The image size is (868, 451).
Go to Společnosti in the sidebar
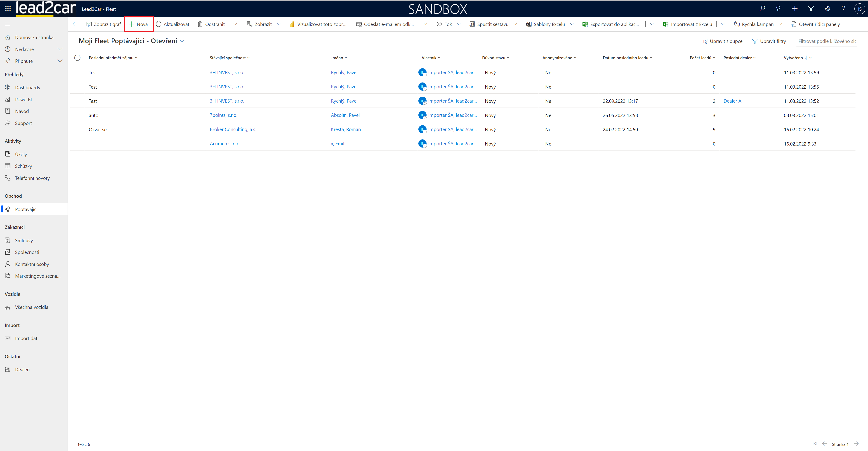tap(27, 252)
